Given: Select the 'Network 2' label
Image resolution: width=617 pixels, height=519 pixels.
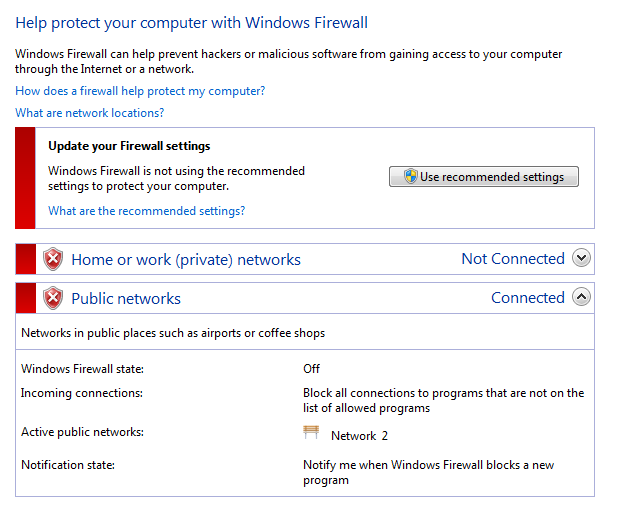Looking at the screenshot, I should (359, 436).
